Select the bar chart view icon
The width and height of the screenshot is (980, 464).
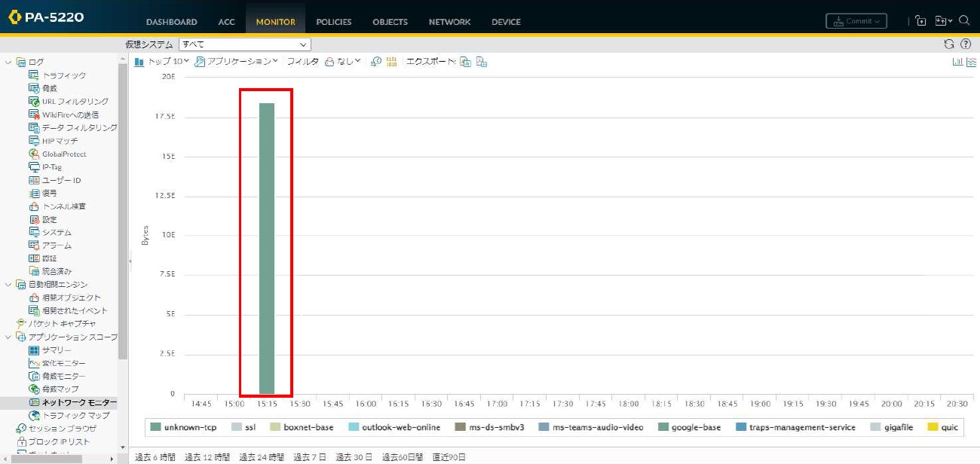(957, 62)
